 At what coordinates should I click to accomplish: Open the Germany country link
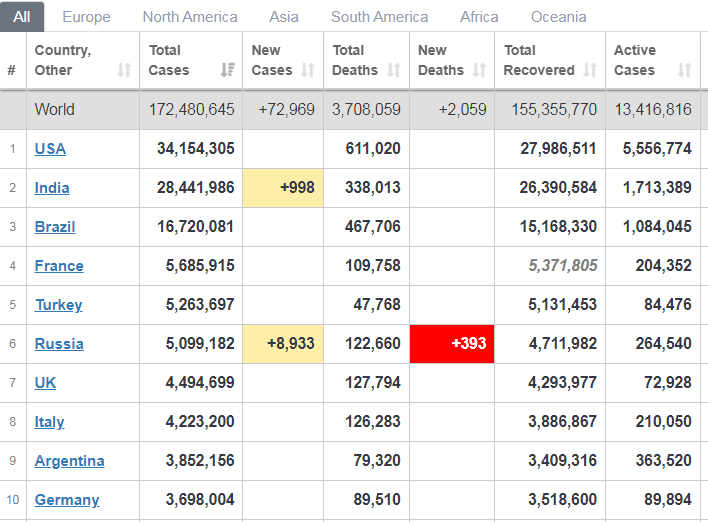[67, 500]
